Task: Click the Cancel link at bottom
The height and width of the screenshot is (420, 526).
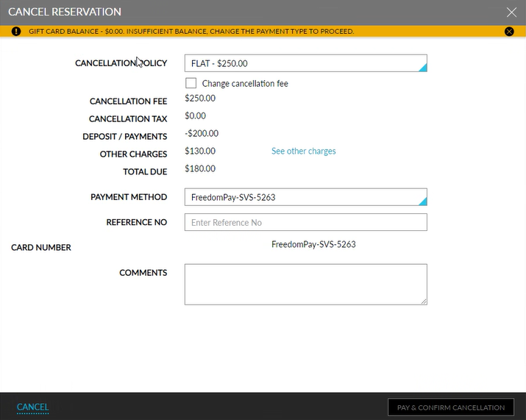Action: click(x=33, y=407)
